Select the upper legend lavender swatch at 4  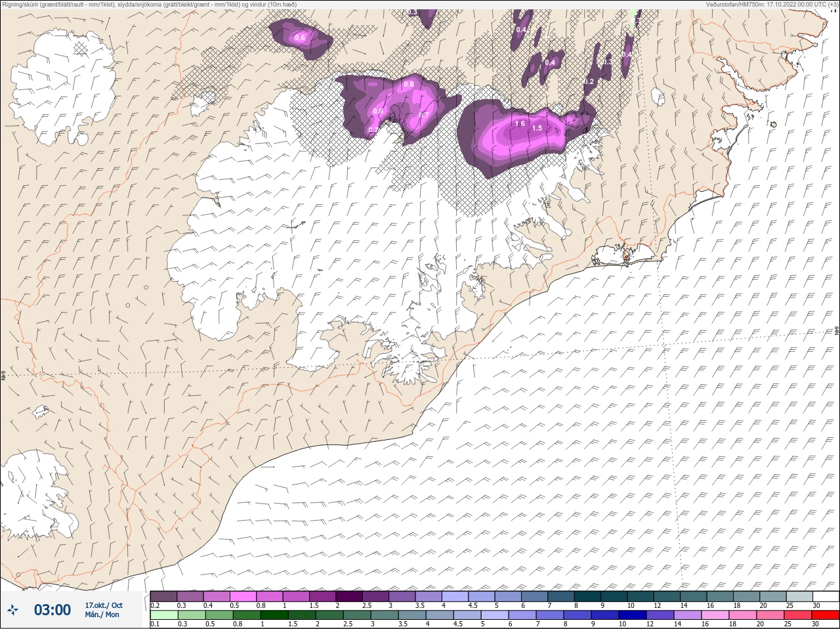coord(455,596)
